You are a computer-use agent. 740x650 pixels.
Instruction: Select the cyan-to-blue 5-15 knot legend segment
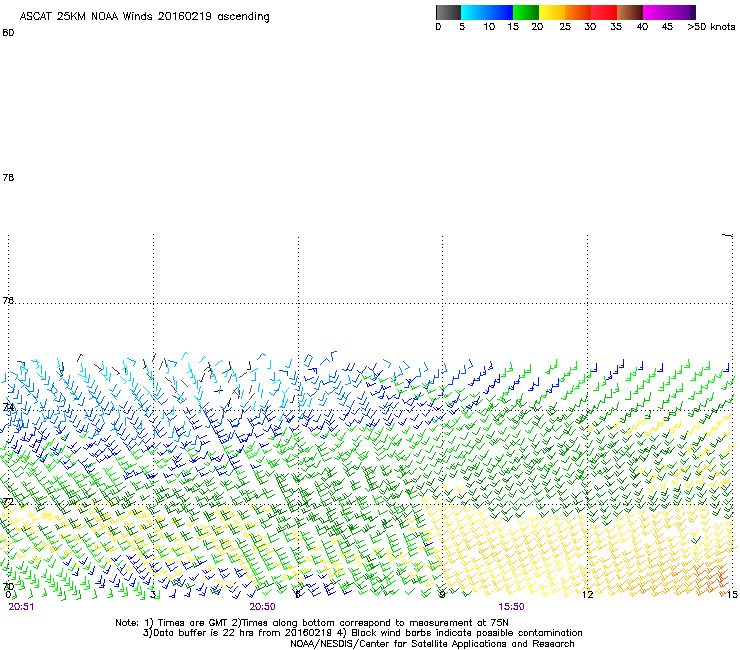487,12
